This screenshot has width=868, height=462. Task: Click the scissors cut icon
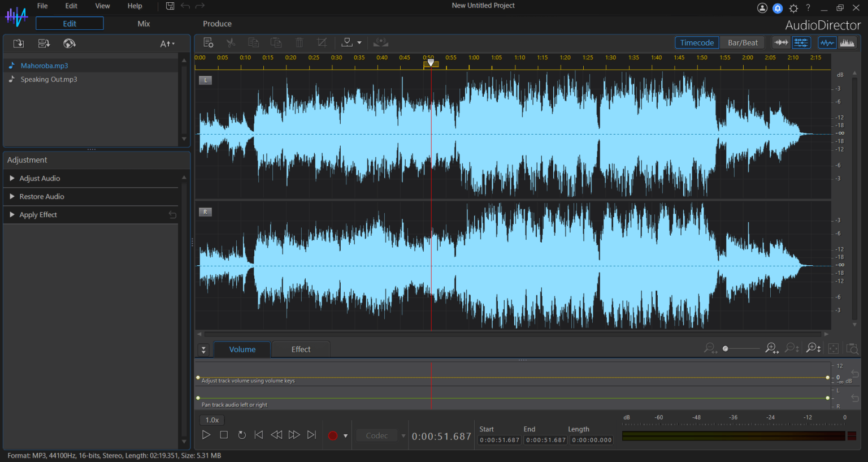[x=232, y=42]
